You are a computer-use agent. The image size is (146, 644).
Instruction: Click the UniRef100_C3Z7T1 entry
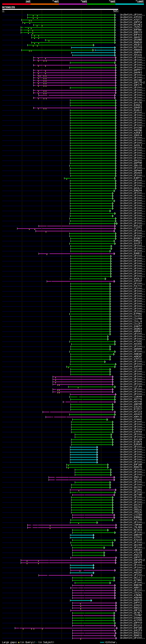[131, 228]
